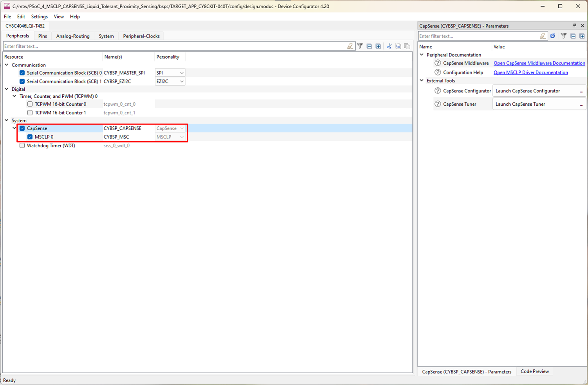Expand all groups in the Parameters panel

coord(582,36)
